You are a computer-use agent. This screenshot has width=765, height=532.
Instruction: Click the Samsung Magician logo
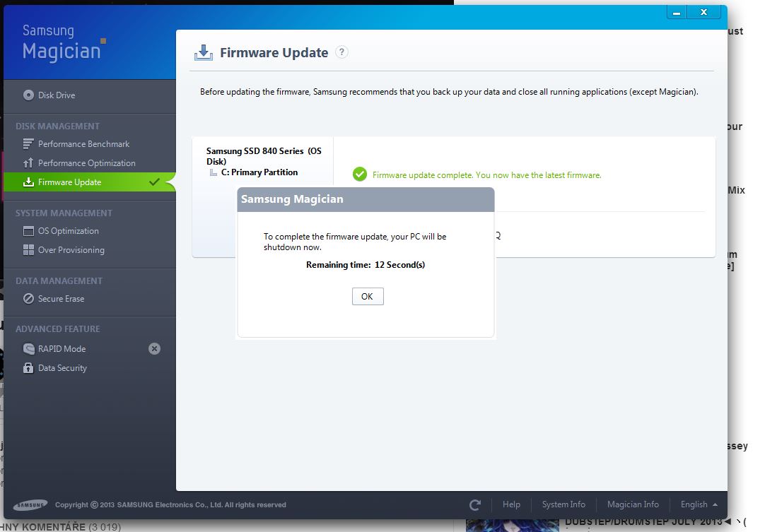[64, 43]
